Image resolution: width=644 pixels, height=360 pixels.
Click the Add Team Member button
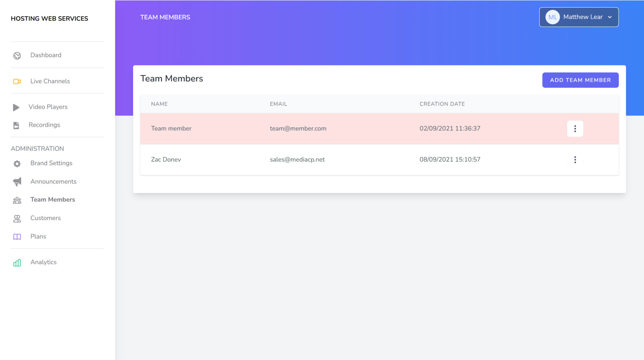tap(580, 80)
